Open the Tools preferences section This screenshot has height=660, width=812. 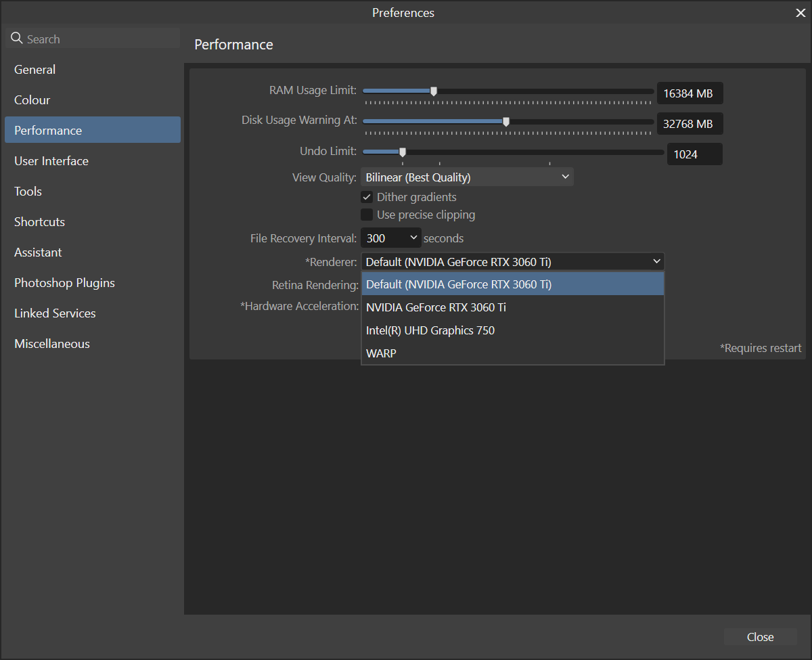pyautogui.click(x=27, y=191)
